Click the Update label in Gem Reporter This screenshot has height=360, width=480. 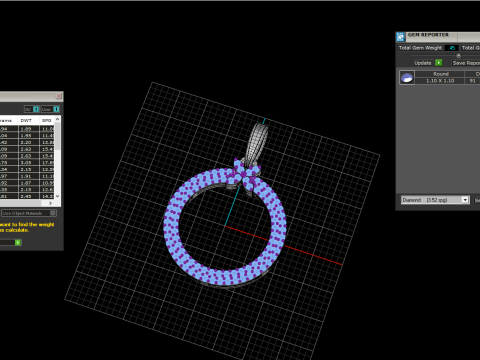pyautogui.click(x=423, y=63)
